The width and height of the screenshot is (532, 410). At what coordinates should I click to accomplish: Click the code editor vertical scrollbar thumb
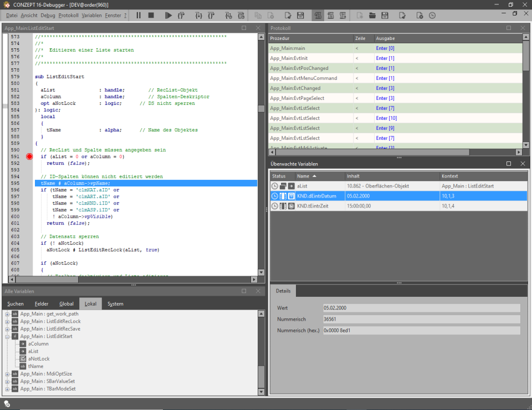(261, 109)
